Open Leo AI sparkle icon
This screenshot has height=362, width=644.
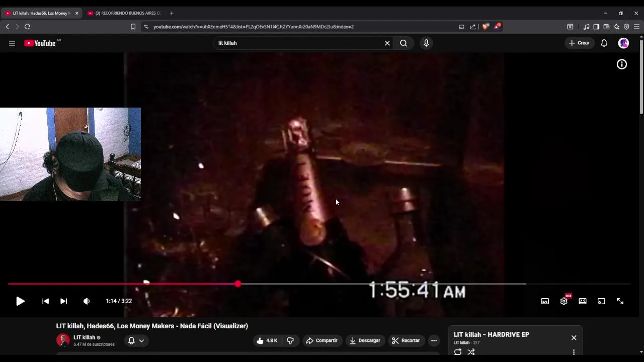tap(616, 27)
